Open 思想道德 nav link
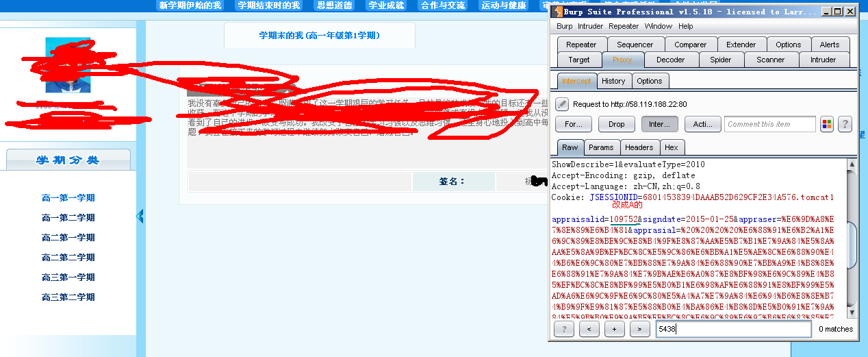The width and height of the screenshot is (868, 357). pos(334,5)
